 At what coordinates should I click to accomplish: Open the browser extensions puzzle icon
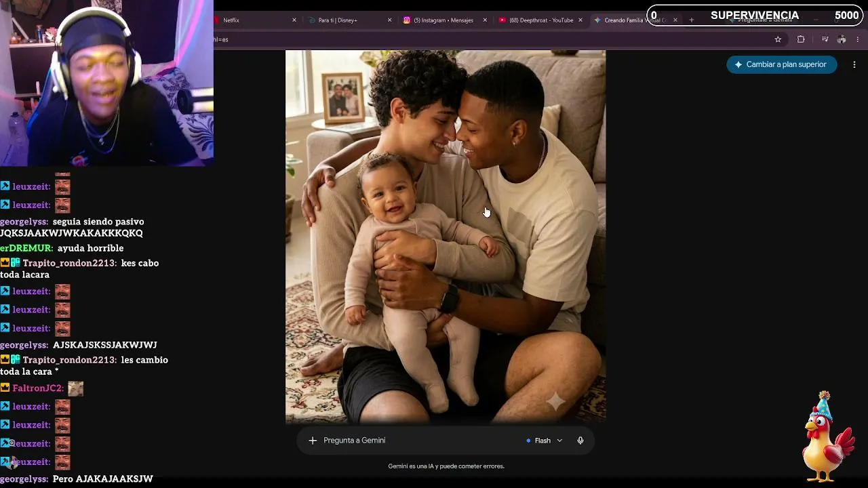coord(801,39)
